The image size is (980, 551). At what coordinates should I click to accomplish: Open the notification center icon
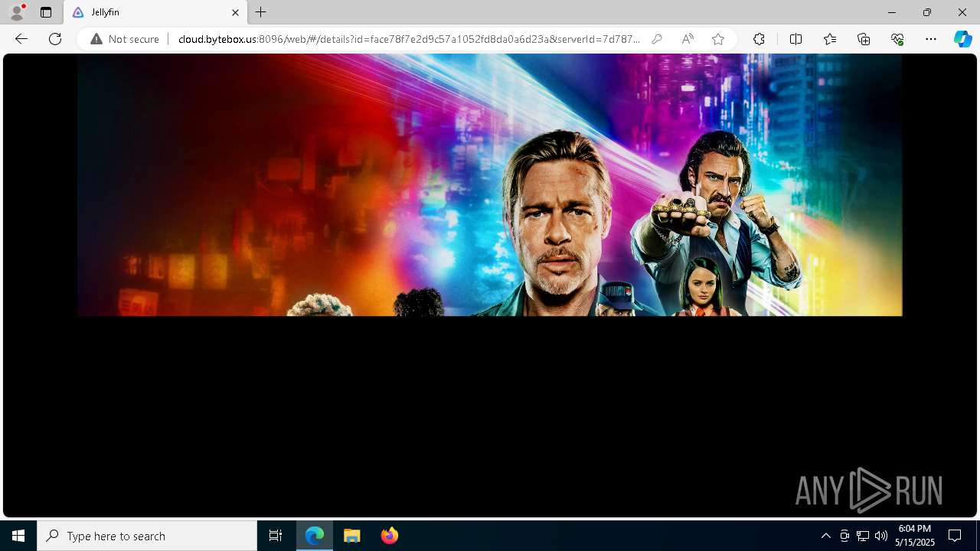coord(955,536)
